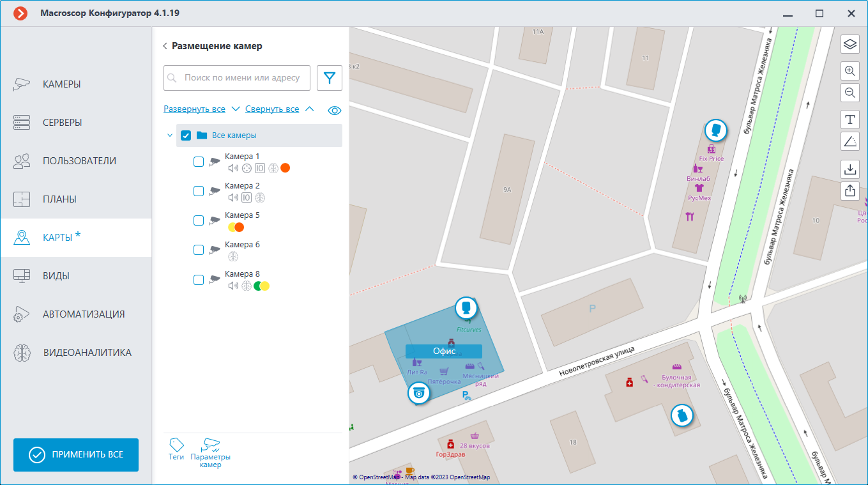Select the text label tool
Viewport: 868px width, 485px height.
click(849, 119)
